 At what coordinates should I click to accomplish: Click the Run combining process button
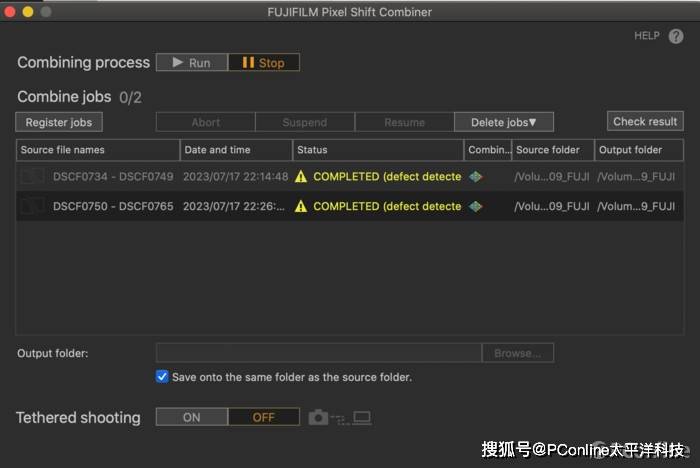point(192,63)
